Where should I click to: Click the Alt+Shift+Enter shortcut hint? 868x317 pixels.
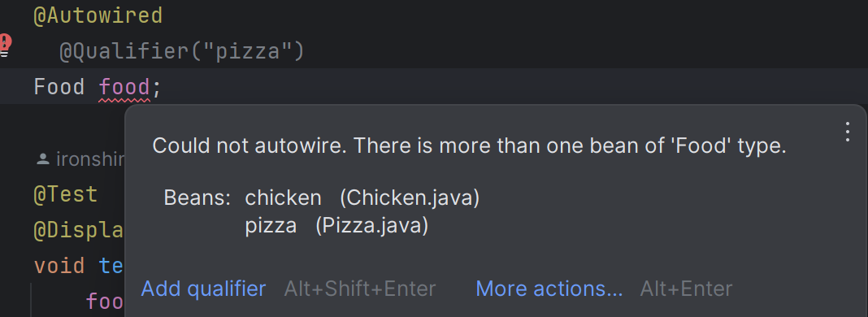[360, 289]
